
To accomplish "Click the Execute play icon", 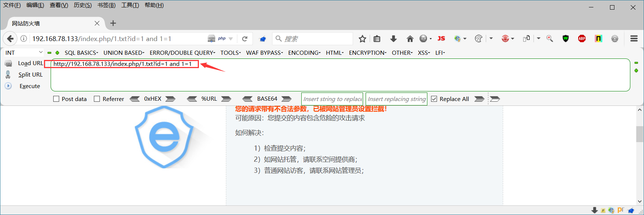I will (x=8, y=86).
